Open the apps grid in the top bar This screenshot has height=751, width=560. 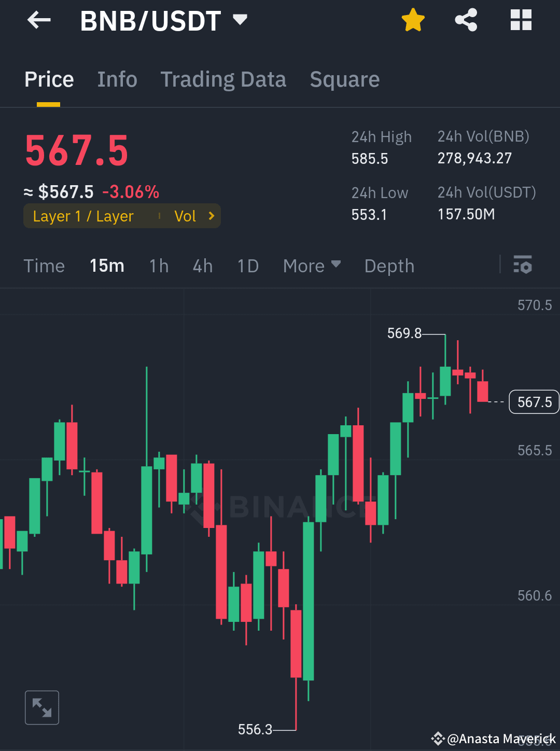pyautogui.click(x=521, y=20)
